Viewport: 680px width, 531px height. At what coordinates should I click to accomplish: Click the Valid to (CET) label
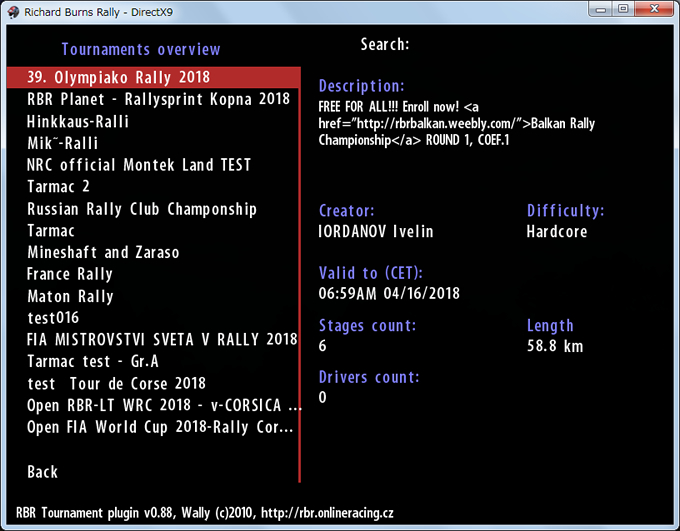pos(370,273)
